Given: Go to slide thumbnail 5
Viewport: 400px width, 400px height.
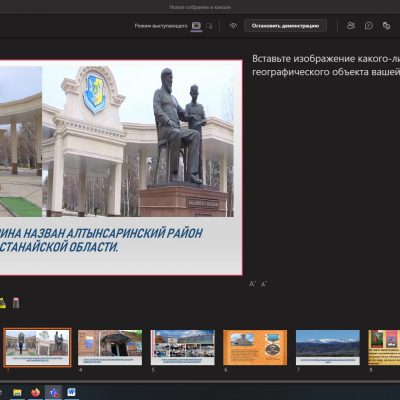Looking at the screenshot, I should 183,348.
